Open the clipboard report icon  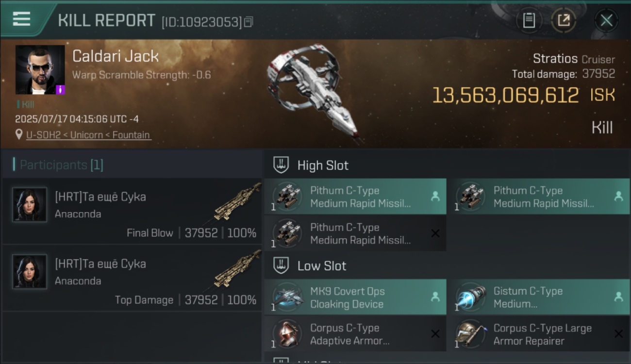click(x=529, y=20)
